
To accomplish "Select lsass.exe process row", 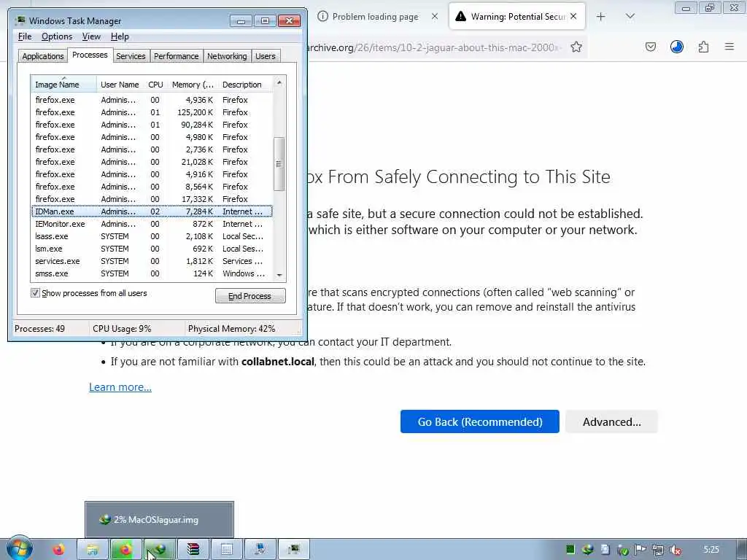I will (152, 236).
